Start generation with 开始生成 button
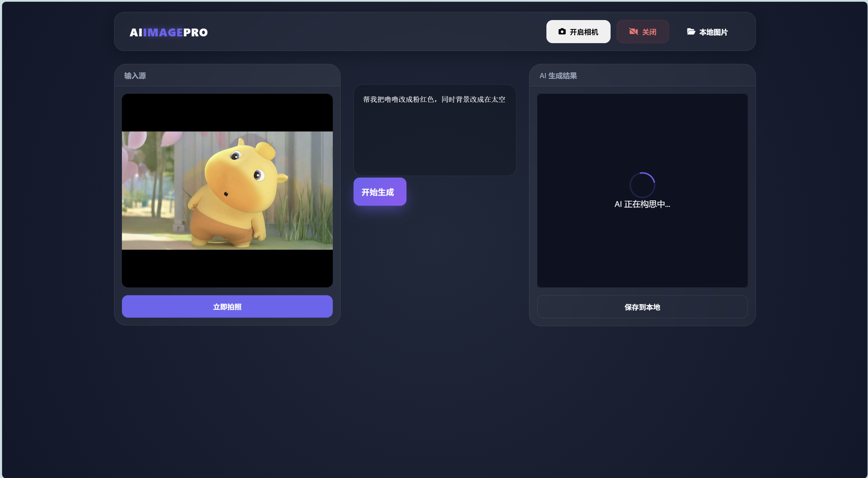868x478 pixels. pyautogui.click(x=380, y=192)
